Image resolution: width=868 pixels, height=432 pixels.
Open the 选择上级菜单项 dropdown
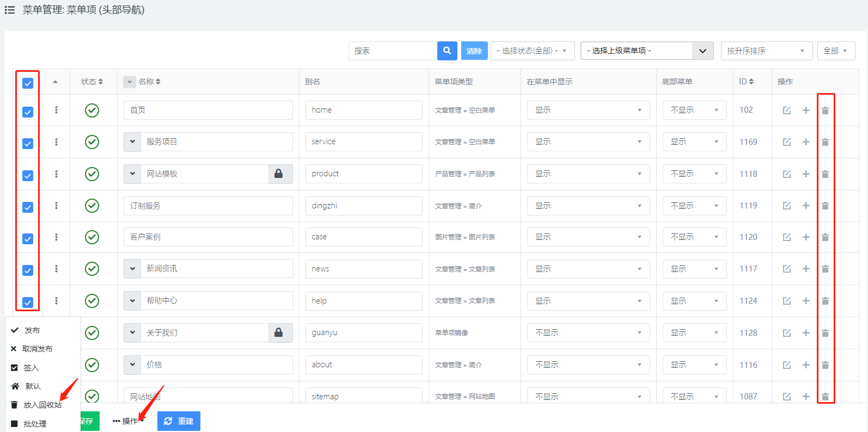[x=646, y=51]
